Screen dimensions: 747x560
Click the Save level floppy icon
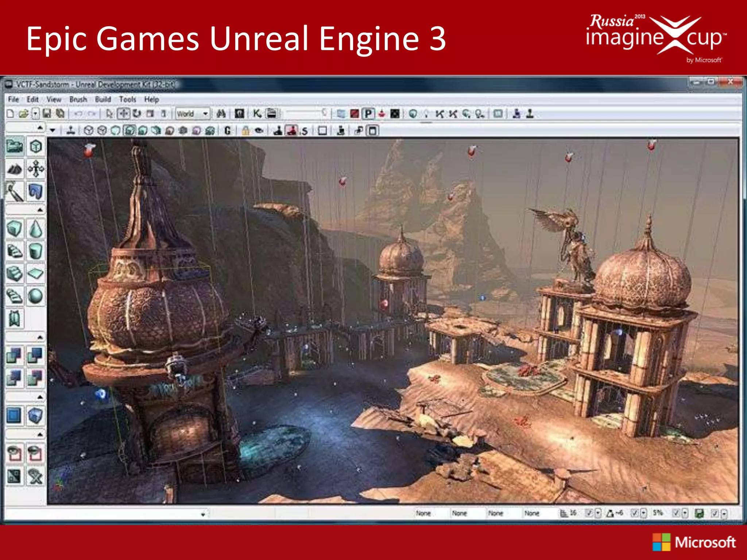click(x=47, y=114)
